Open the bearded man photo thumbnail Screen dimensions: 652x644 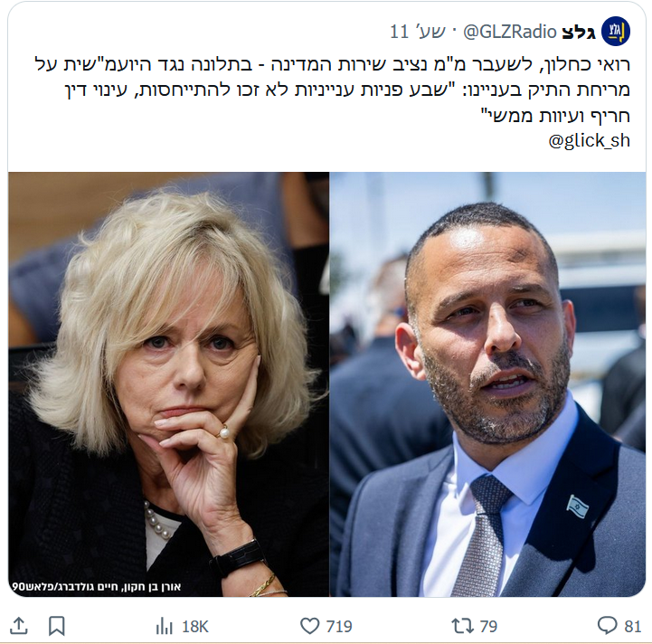pos(487,384)
